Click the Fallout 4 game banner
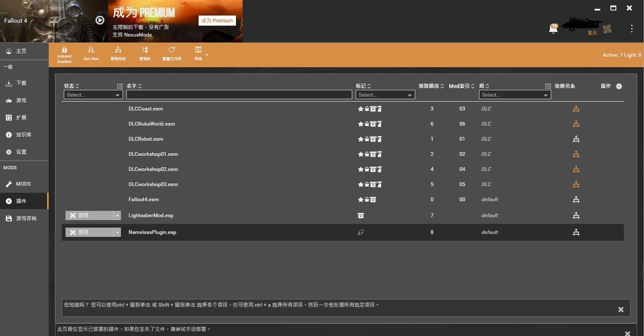Image resolution: width=644 pixels, height=336 pixels. click(54, 21)
